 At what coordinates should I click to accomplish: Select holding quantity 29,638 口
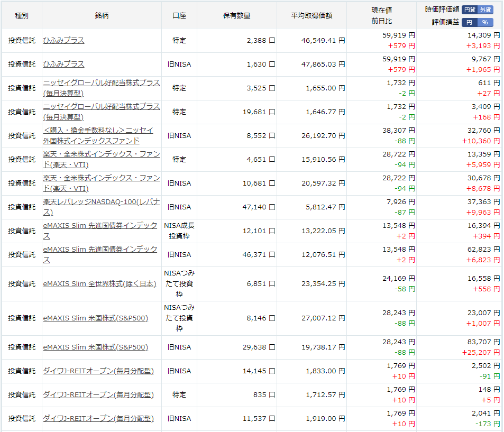click(x=259, y=347)
